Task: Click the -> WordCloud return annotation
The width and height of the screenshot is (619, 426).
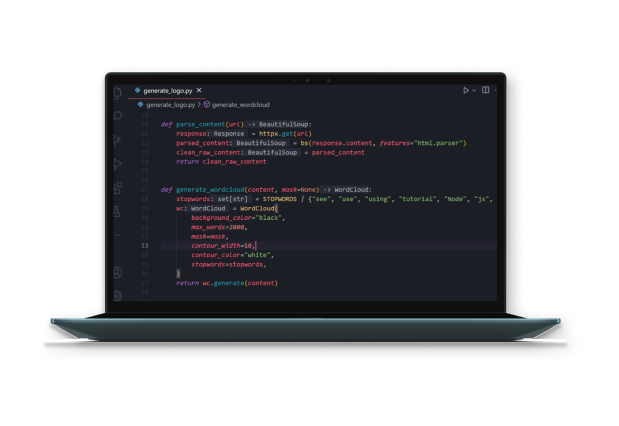Action: 346,190
